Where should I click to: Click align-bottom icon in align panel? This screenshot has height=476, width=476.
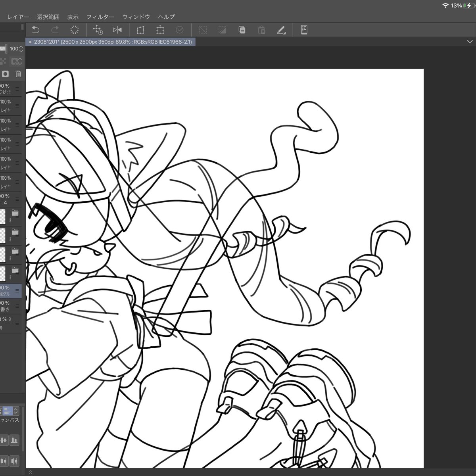(14, 440)
